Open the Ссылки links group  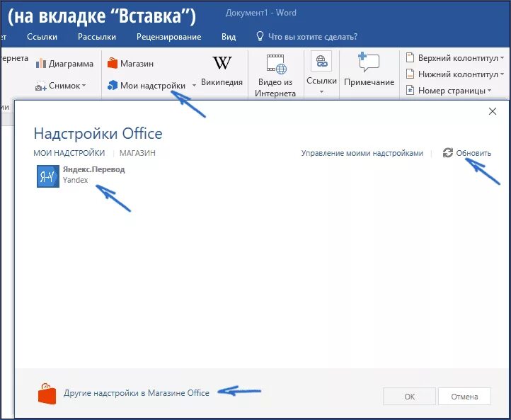[x=321, y=72]
